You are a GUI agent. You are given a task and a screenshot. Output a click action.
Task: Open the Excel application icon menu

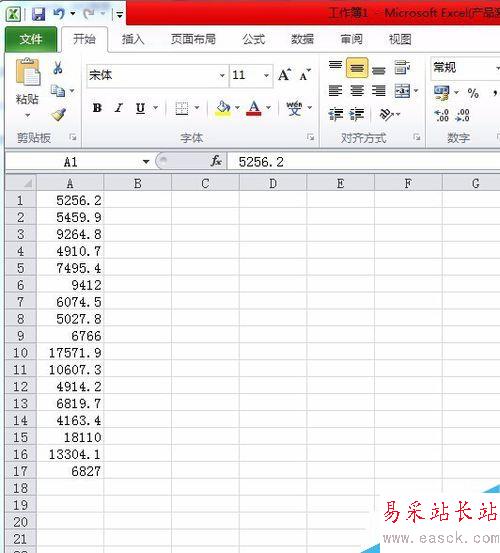[x=13, y=14]
